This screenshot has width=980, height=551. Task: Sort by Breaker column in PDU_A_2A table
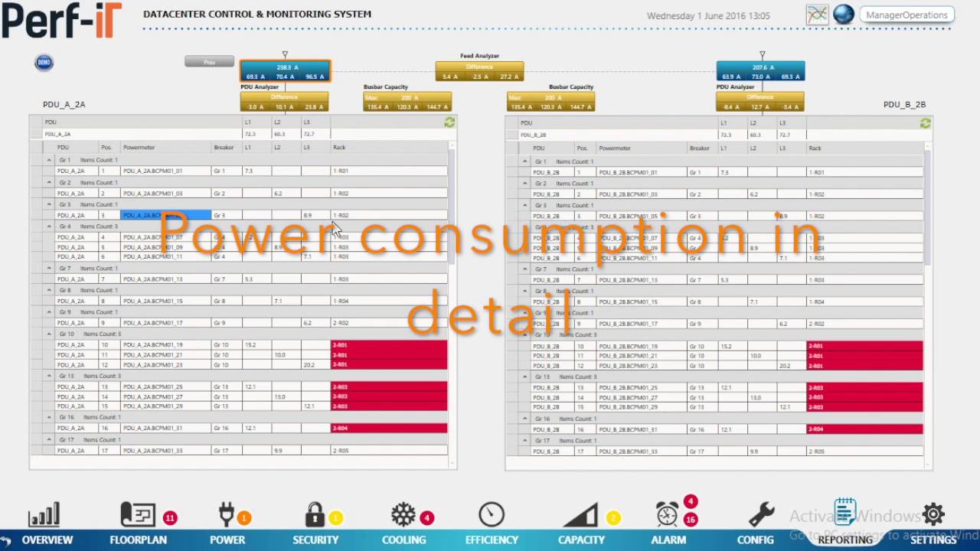pos(227,148)
